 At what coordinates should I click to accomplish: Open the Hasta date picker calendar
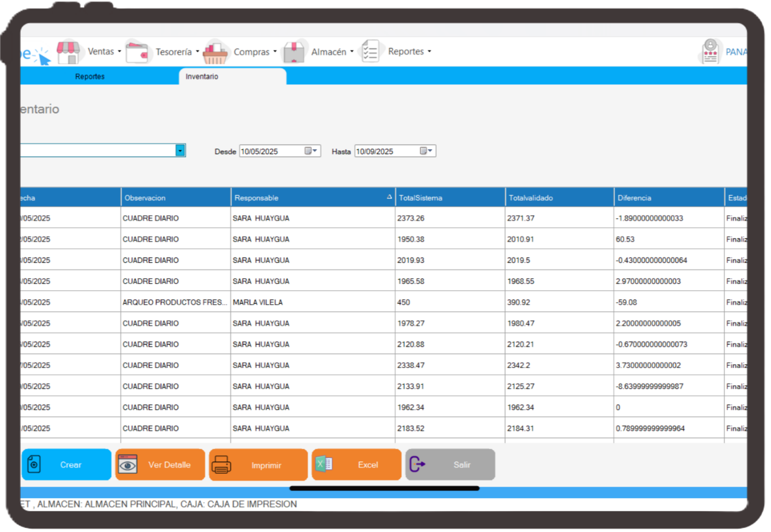(x=426, y=151)
